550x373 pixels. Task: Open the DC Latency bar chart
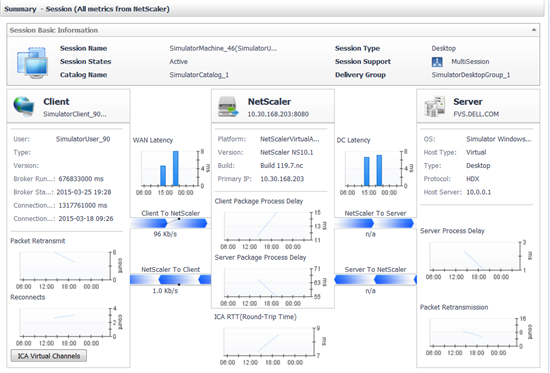[374, 168]
